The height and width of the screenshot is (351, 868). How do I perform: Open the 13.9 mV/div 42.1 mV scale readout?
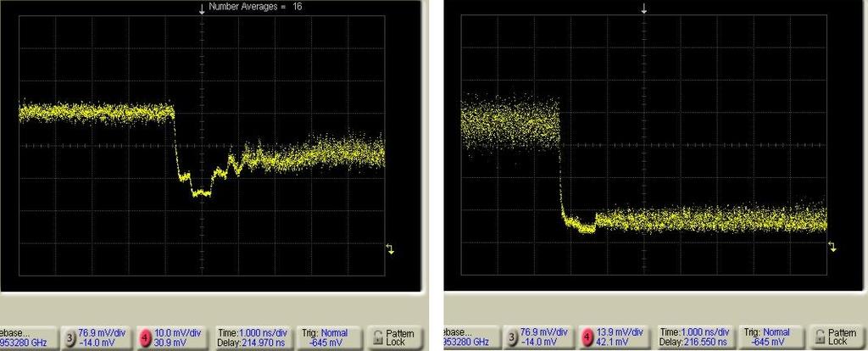(x=620, y=337)
